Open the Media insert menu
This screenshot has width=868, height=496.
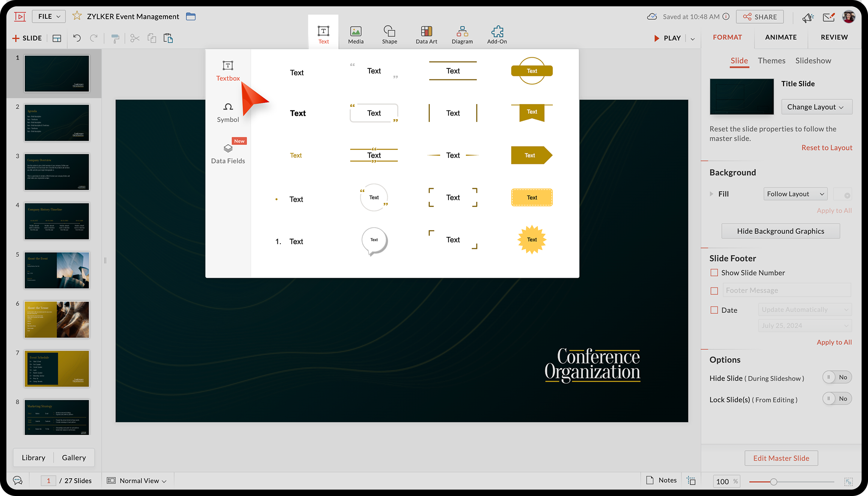[356, 34]
